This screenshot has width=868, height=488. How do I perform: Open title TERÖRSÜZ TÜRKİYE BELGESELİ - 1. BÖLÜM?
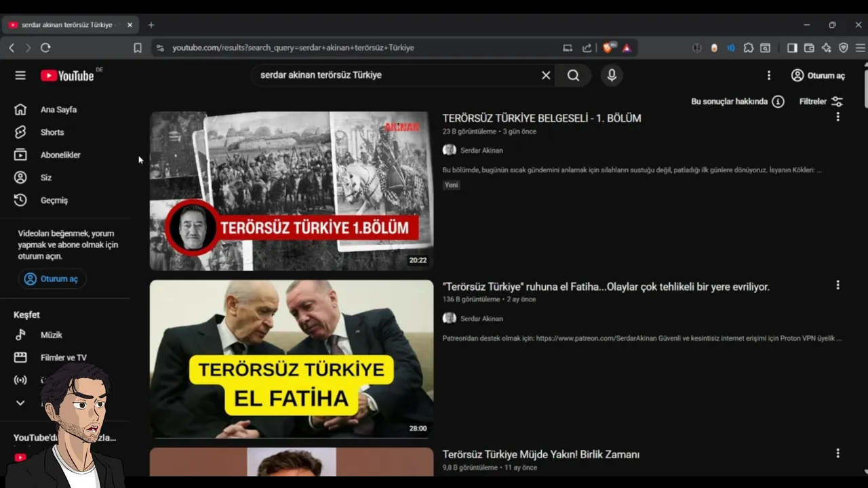[x=542, y=118]
